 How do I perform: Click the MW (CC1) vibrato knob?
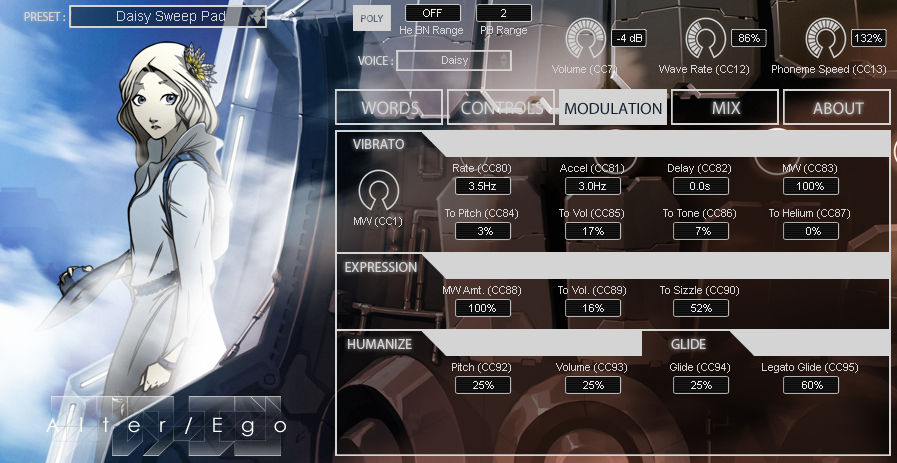[x=378, y=191]
